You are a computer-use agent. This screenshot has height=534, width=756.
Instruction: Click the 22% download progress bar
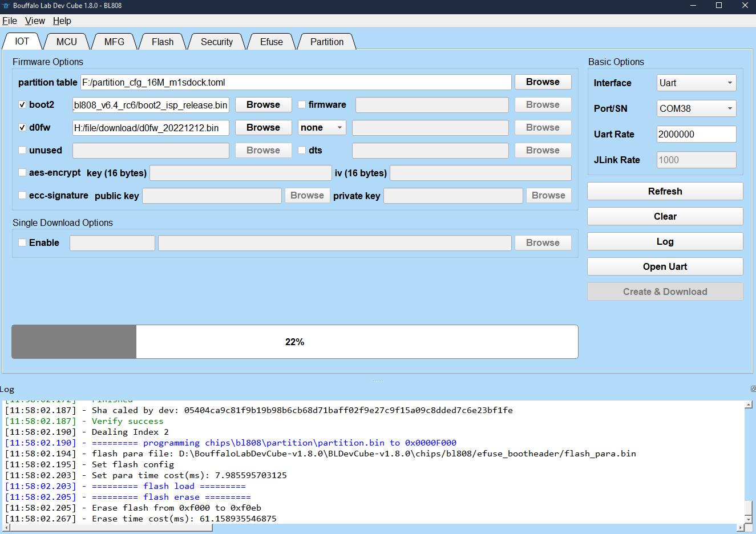click(295, 342)
